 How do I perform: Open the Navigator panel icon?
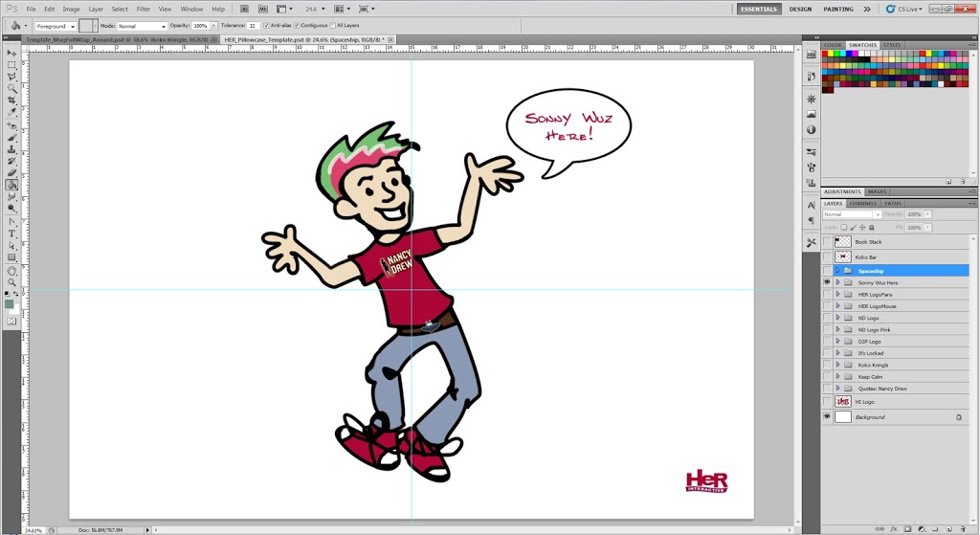click(811, 99)
